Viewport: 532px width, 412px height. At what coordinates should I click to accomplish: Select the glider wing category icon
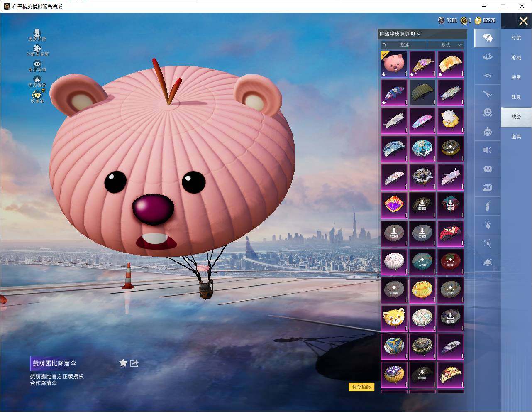tap(487, 57)
